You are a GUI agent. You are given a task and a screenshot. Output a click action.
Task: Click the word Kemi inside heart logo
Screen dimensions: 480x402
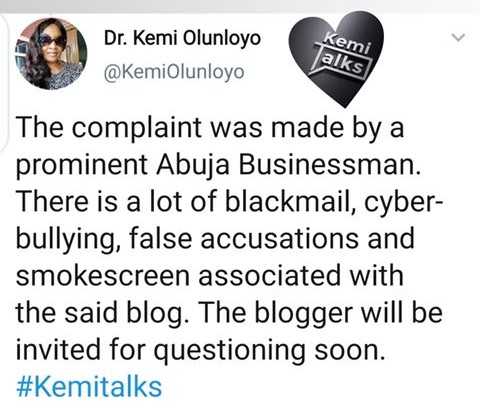(348, 43)
